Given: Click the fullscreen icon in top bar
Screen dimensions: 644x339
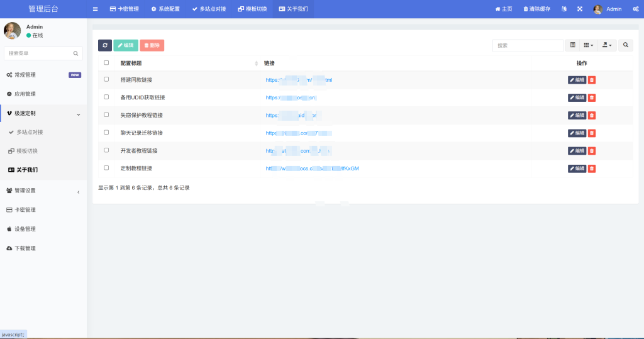Looking at the screenshot, I should point(579,9).
